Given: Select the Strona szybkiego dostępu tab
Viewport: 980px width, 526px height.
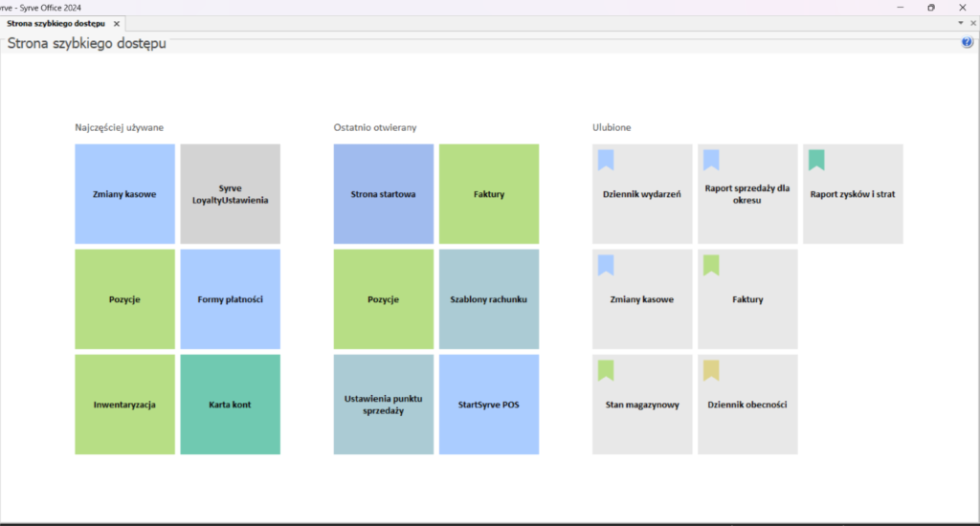Looking at the screenshot, I should point(56,23).
